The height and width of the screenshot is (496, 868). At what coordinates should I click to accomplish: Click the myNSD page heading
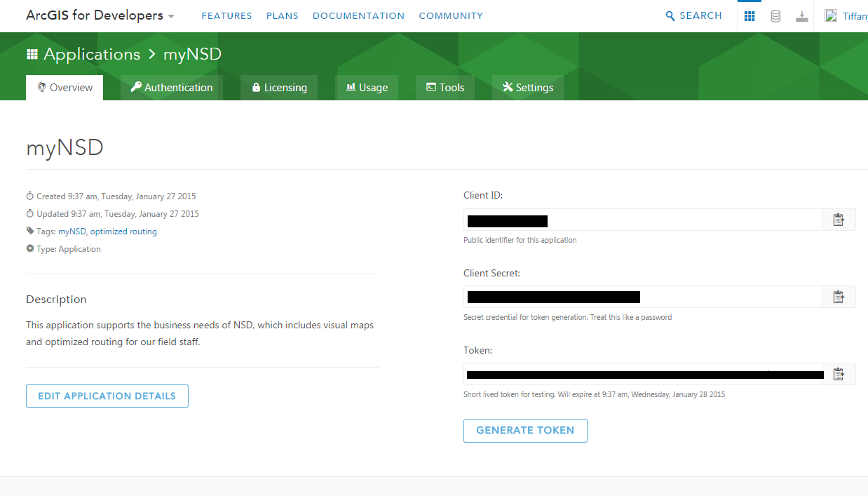pyautogui.click(x=65, y=147)
